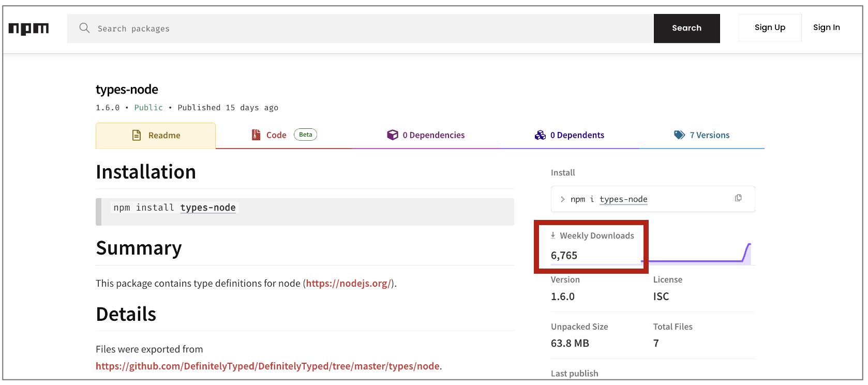Click the 'npm install types-node' code block

[x=305, y=212]
